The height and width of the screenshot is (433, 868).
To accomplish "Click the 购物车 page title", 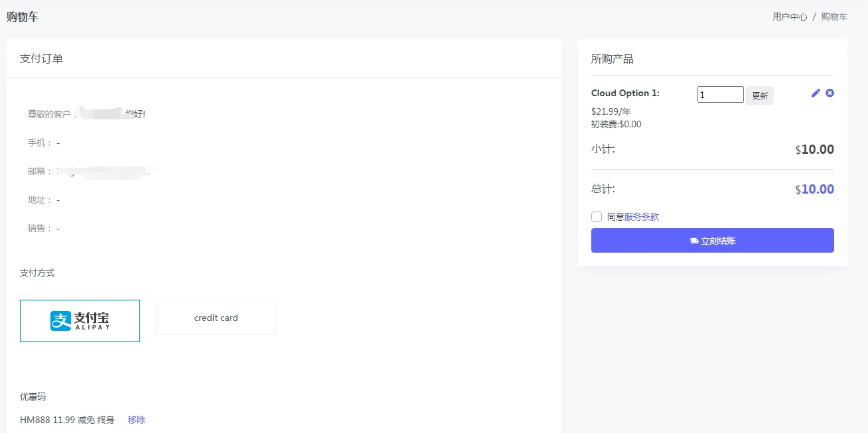I will tap(23, 17).
